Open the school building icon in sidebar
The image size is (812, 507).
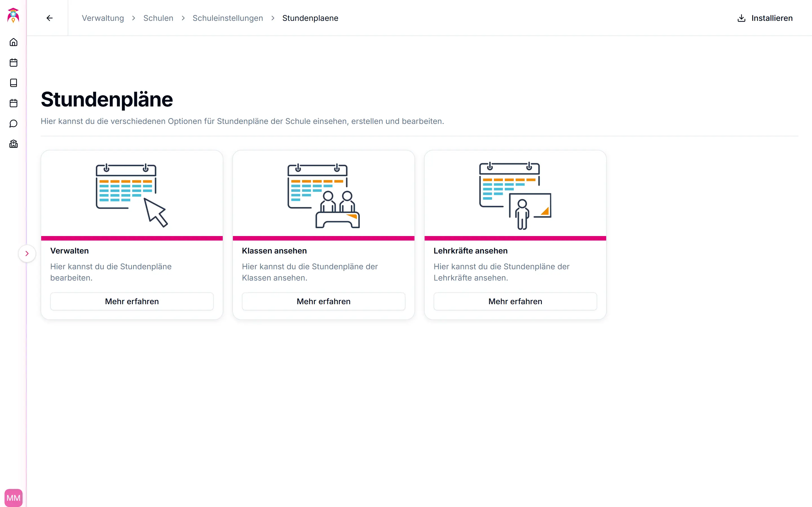[x=14, y=144]
